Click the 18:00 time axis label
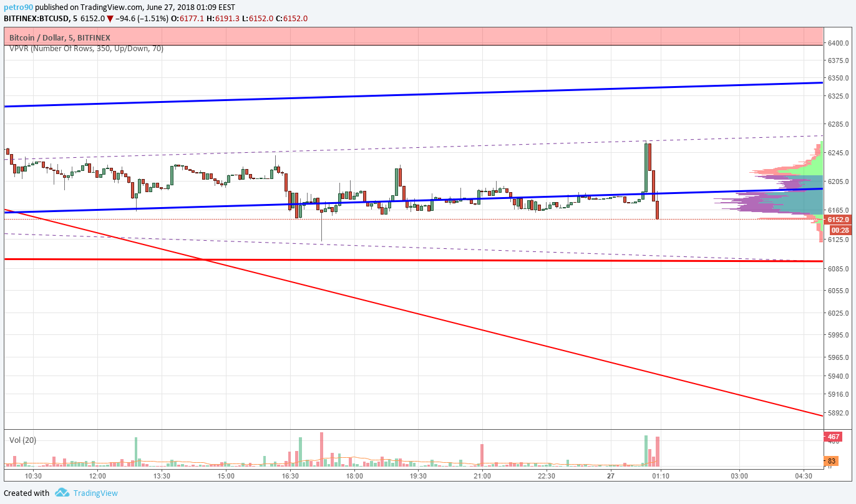 [x=354, y=476]
